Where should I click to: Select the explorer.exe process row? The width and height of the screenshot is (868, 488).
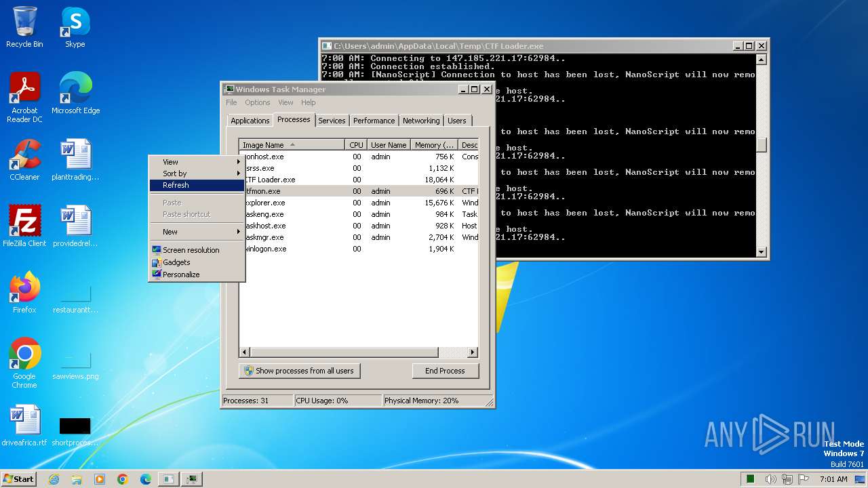click(359, 203)
